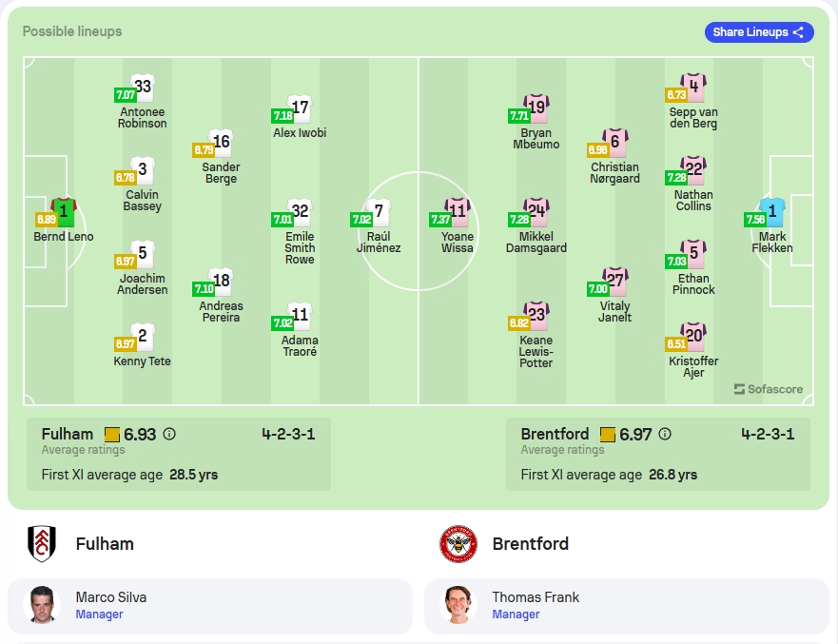Select Antonee Robinson's number 33 shirt

(142, 88)
